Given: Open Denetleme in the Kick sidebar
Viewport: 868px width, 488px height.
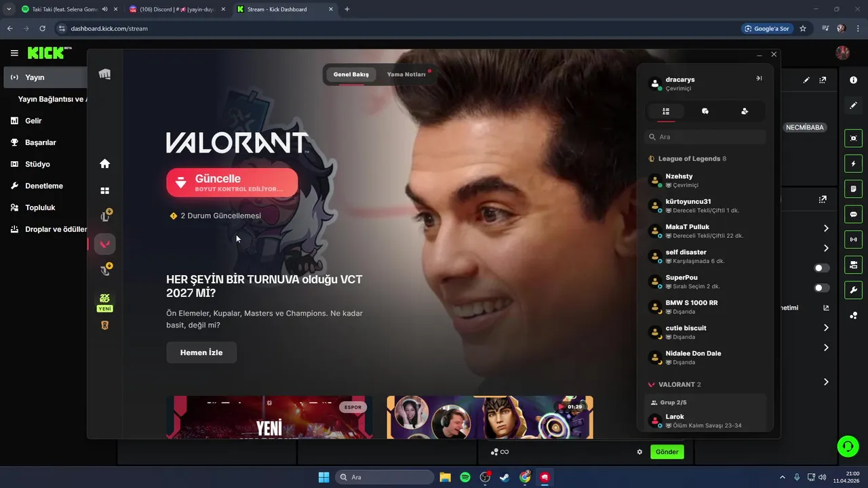Looking at the screenshot, I should pyautogui.click(x=45, y=186).
